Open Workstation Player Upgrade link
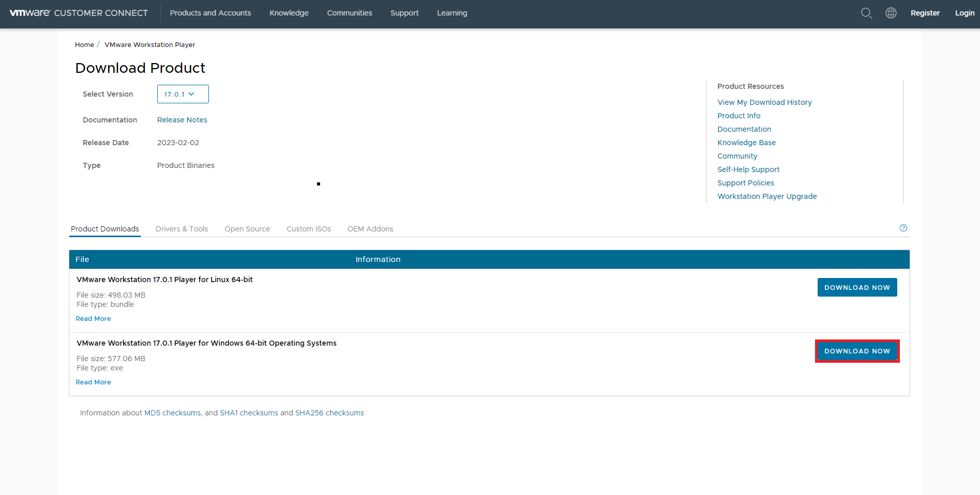 (767, 196)
